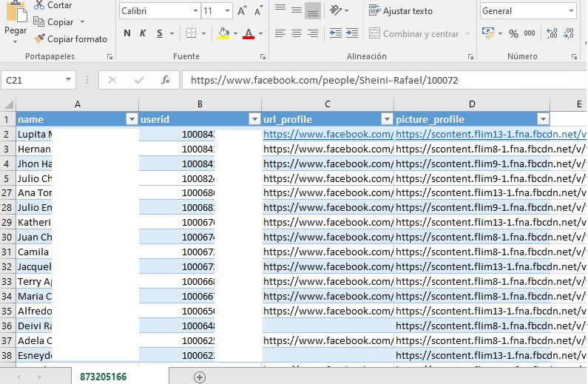Apply the yellow fill color
The height and width of the screenshot is (384, 588).
(x=223, y=34)
